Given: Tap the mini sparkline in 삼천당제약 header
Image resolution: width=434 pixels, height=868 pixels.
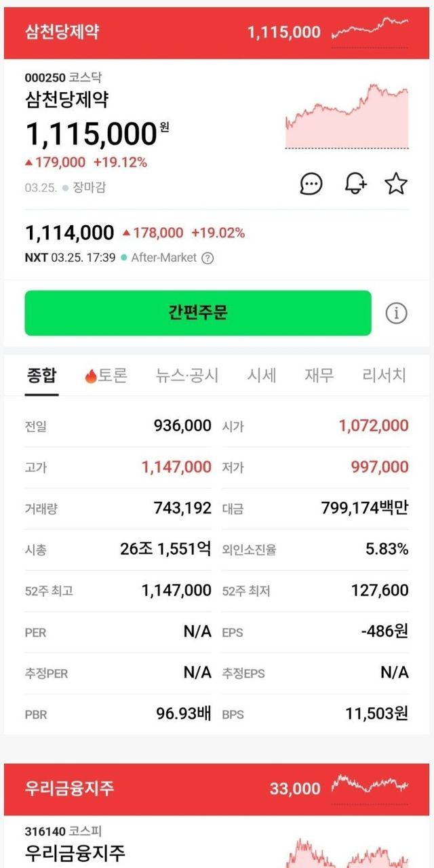Looking at the screenshot, I should point(370,31).
